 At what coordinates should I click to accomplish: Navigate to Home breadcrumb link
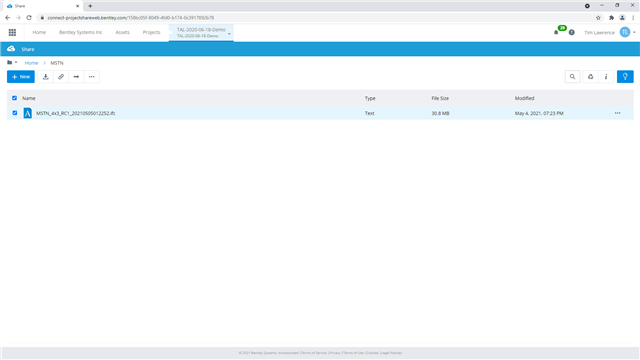31,63
